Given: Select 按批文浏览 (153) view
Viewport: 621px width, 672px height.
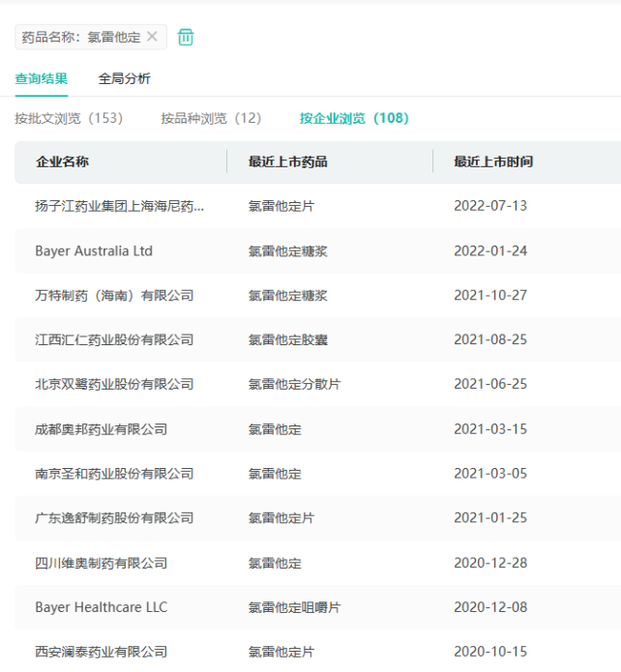Looking at the screenshot, I should coord(69,118).
